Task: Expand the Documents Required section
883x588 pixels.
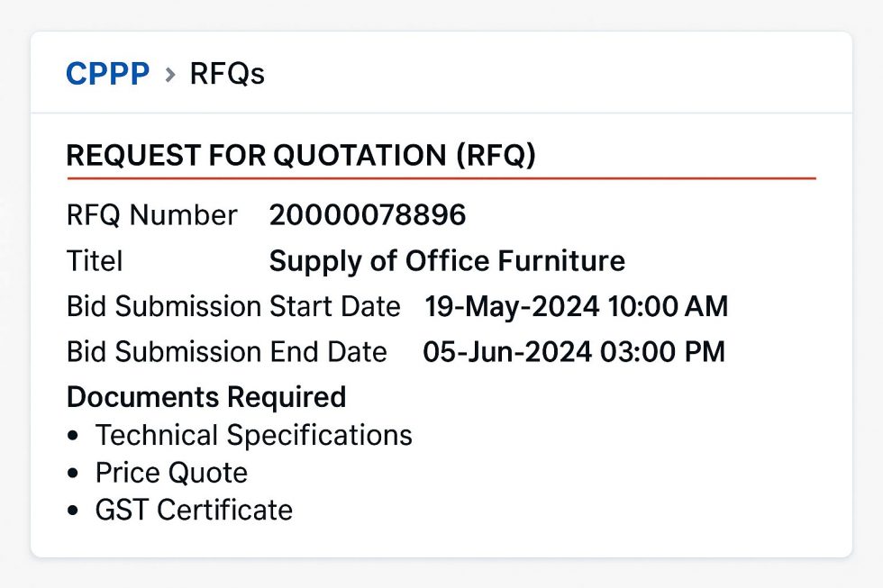Action: pyautogui.click(x=205, y=396)
